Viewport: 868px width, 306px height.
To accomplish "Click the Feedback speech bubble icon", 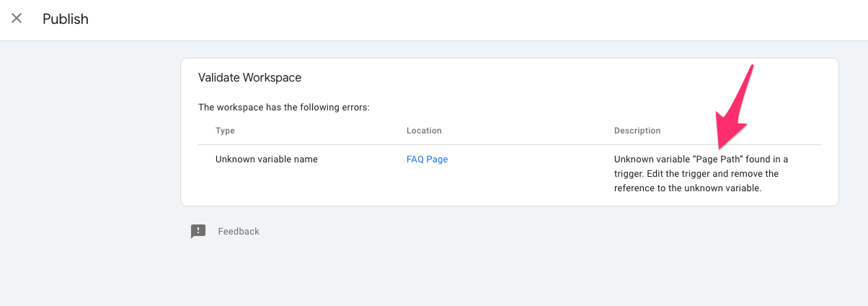I will pyautogui.click(x=198, y=231).
